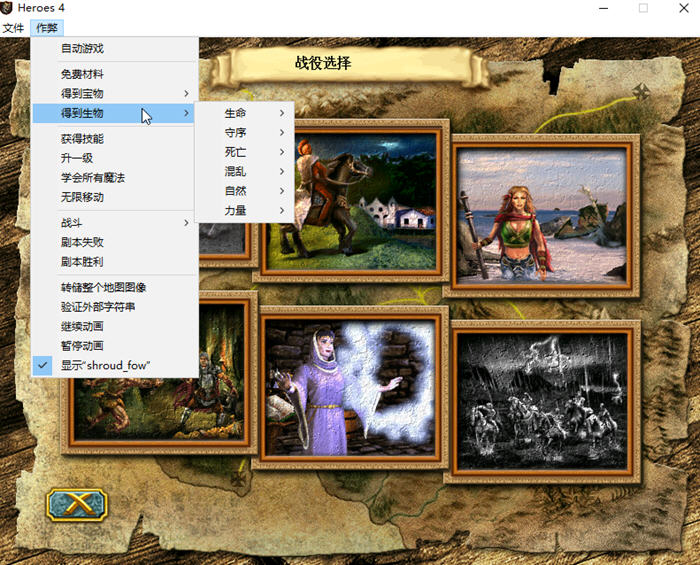This screenshot has height=565, width=700.
Task: Expand the 生命 creature submenu
Action: click(244, 113)
